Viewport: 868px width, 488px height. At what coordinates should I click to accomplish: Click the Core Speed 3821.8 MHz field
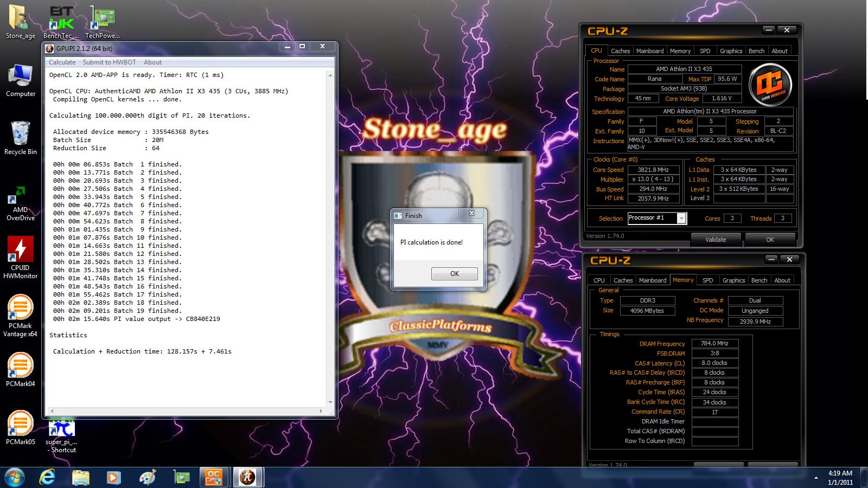tap(654, 170)
